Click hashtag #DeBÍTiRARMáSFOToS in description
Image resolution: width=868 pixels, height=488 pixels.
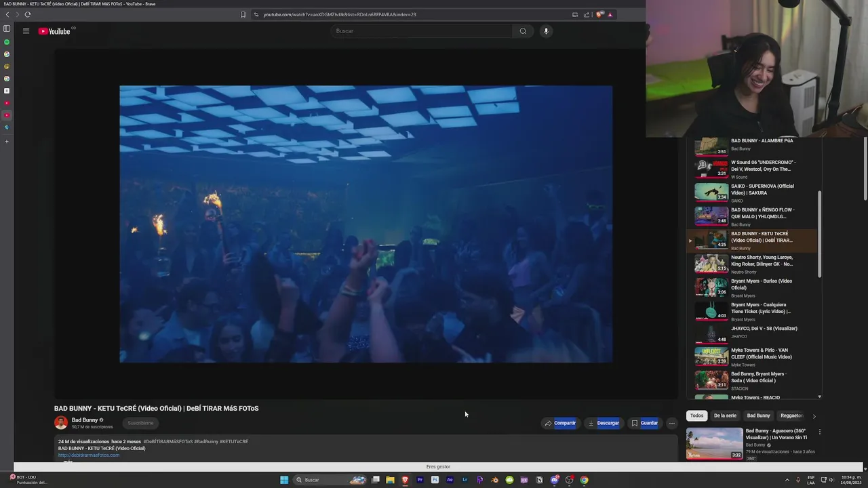click(168, 442)
